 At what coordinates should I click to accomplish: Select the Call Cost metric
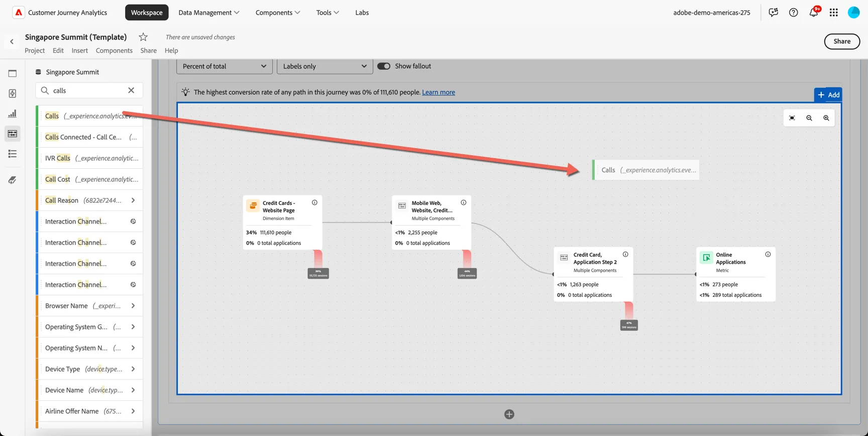89,179
